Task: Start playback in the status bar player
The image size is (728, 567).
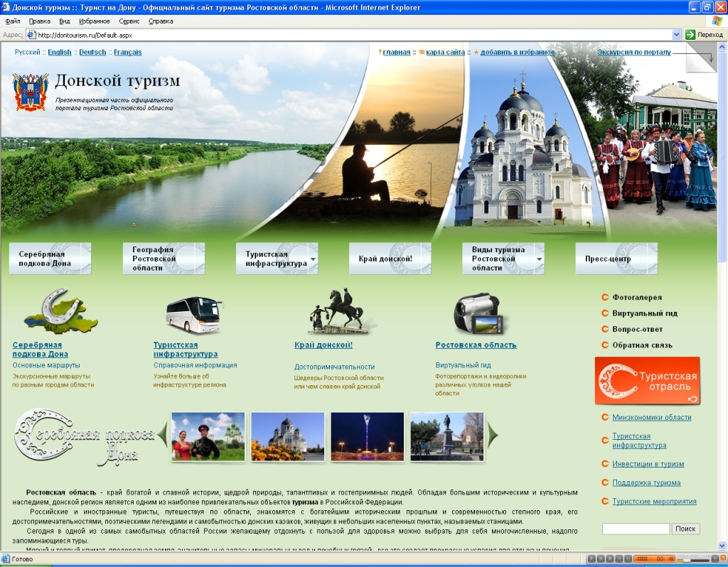Action: point(591,558)
